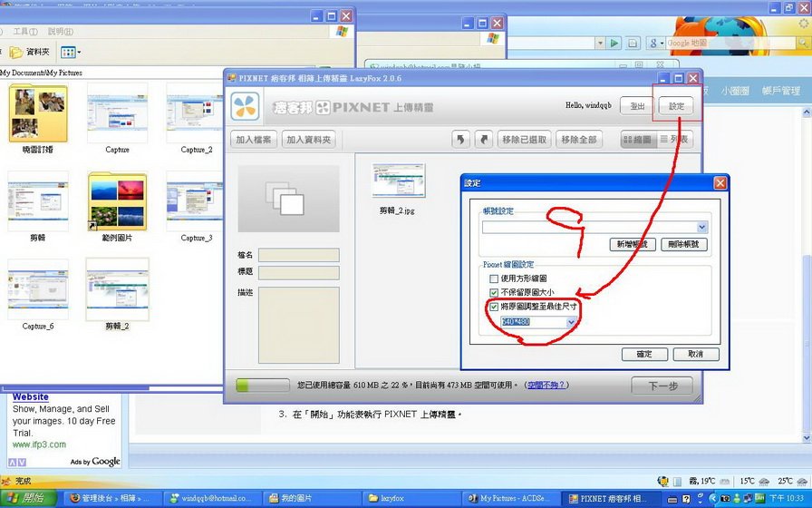The height and width of the screenshot is (508, 812).
Task: Open the 空間不夠? link
Action: [x=546, y=386]
